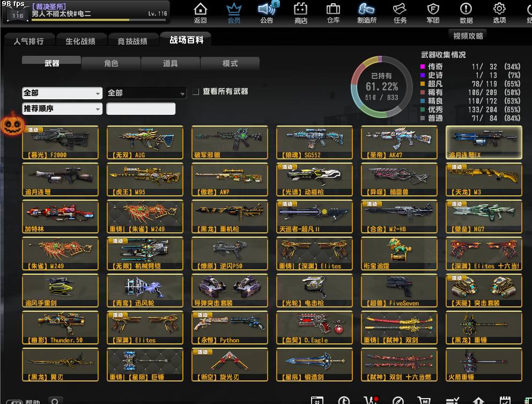Go back using the 返回 home icon
532x404 pixels.
point(200,13)
